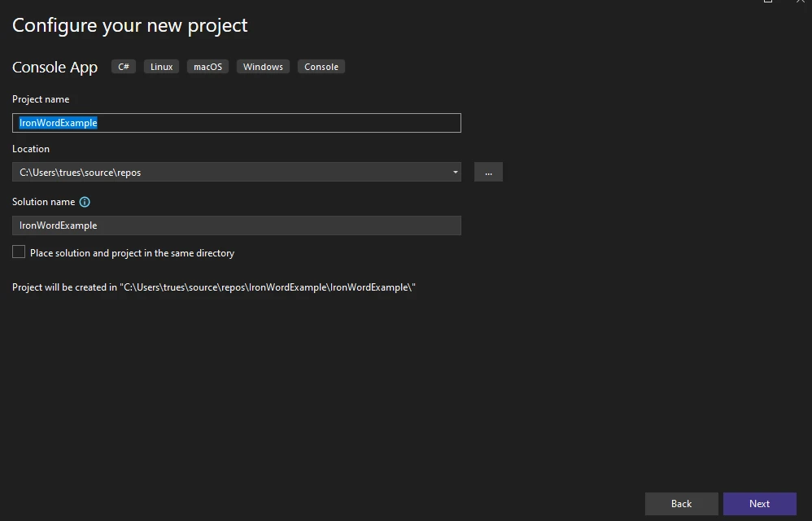Focus the Project name text field
The width and height of the screenshot is (812, 521).
pos(236,123)
